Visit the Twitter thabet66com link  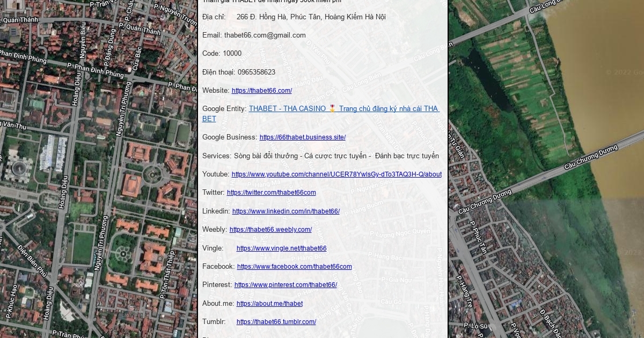coord(271,193)
